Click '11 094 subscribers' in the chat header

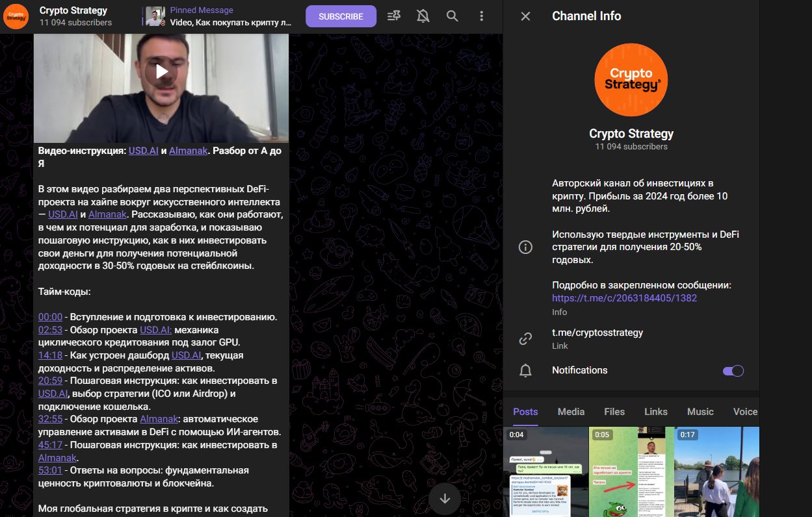(75, 23)
